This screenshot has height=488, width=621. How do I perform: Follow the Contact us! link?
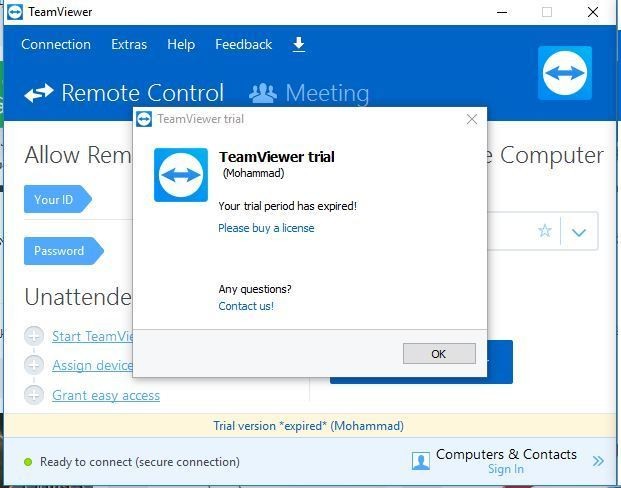(246, 306)
